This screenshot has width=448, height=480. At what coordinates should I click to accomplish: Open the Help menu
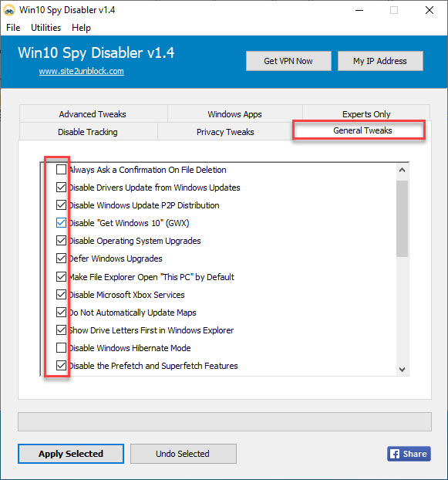click(x=81, y=28)
